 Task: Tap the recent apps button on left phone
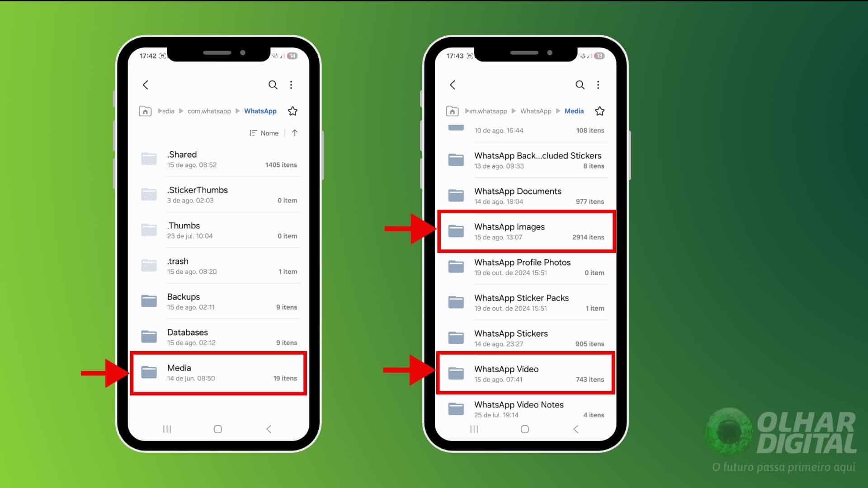pos(167,429)
